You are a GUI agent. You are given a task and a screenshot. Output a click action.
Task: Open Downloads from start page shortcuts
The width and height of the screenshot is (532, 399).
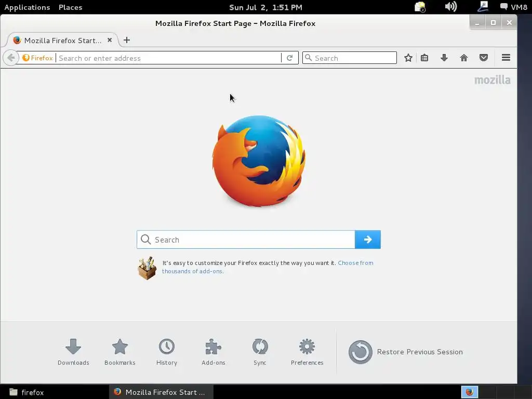click(x=73, y=352)
